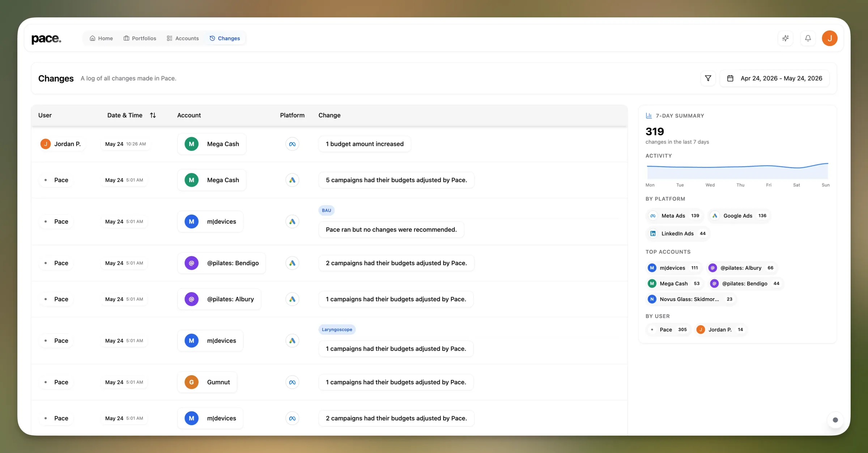This screenshot has width=868, height=453.
Task: Click Meta icon in Gumnut row
Action: 292,382
